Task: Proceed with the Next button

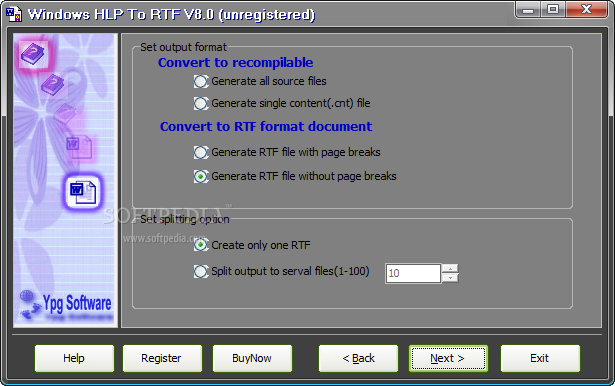Action: [x=448, y=358]
